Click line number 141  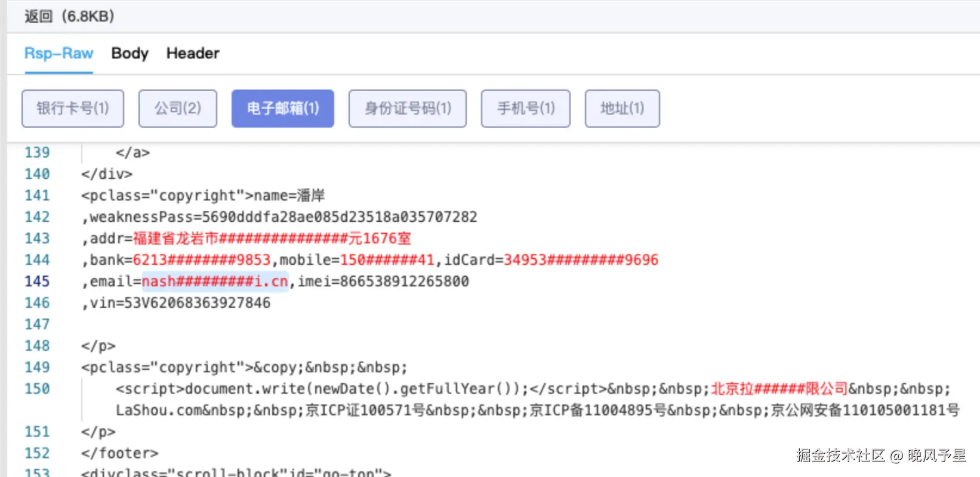(37, 196)
